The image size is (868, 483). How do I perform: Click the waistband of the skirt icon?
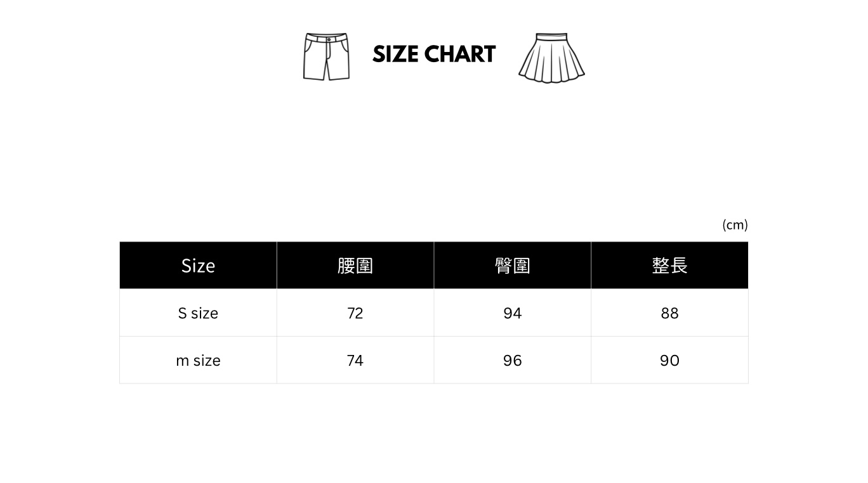coord(551,37)
